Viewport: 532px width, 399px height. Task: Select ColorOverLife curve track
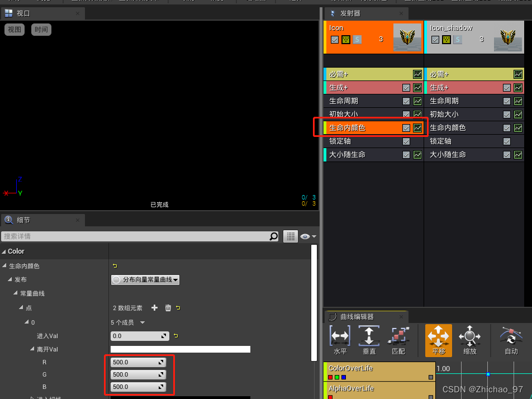point(379,372)
